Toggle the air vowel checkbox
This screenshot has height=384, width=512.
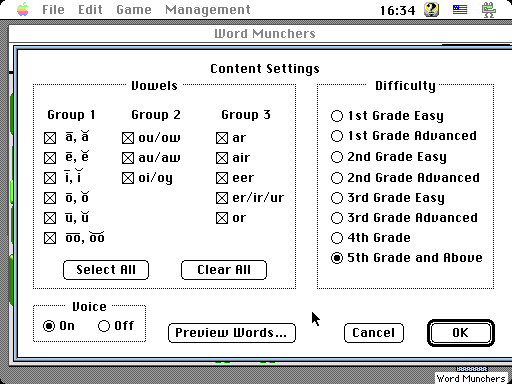(x=222, y=158)
